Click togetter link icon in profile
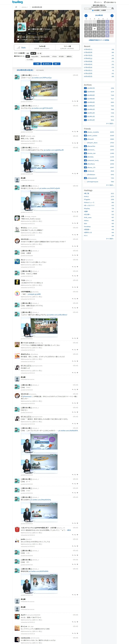The height and width of the screenshot is (644, 129). [27, 37]
